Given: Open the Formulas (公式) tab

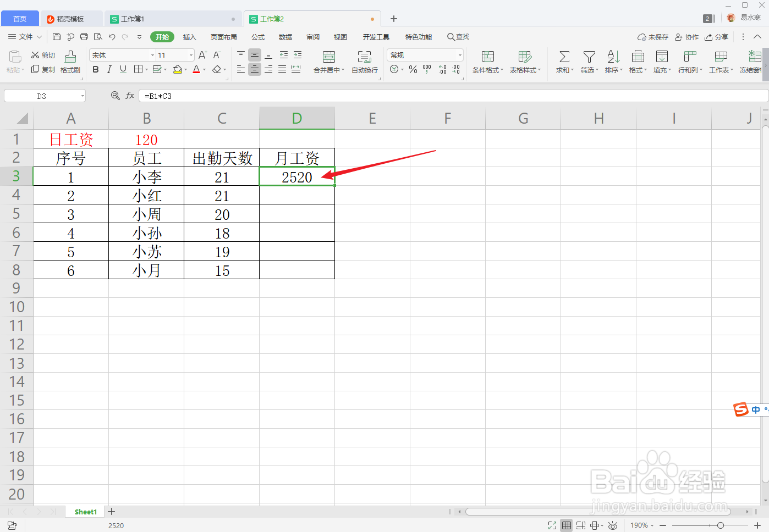Looking at the screenshot, I should coord(258,37).
